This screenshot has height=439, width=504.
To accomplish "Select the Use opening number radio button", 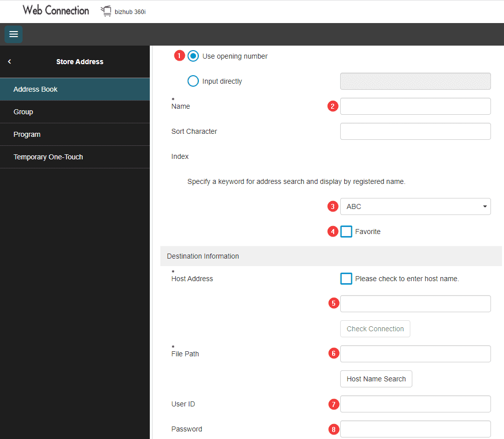I will point(193,56).
